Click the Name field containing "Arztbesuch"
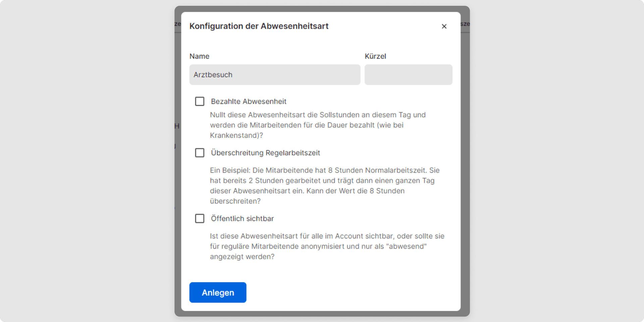Image resolution: width=644 pixels, height=322 pixels. 274,74
